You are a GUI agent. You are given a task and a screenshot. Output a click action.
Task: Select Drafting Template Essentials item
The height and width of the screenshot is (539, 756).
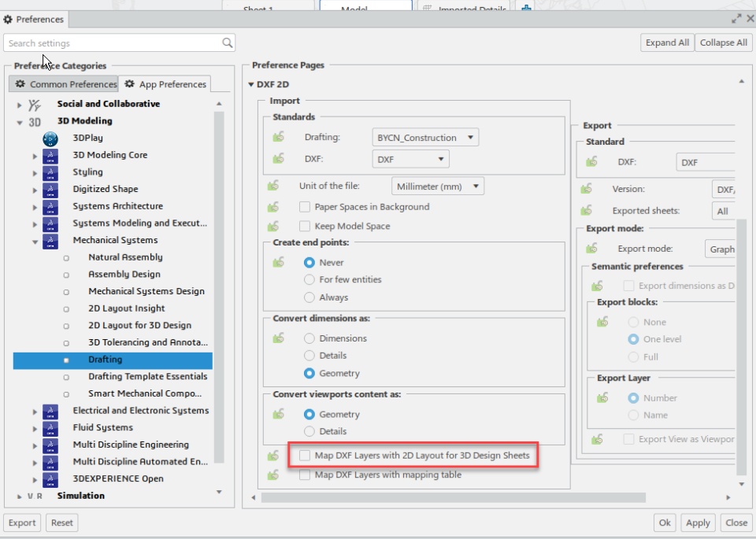click(147, 376)
